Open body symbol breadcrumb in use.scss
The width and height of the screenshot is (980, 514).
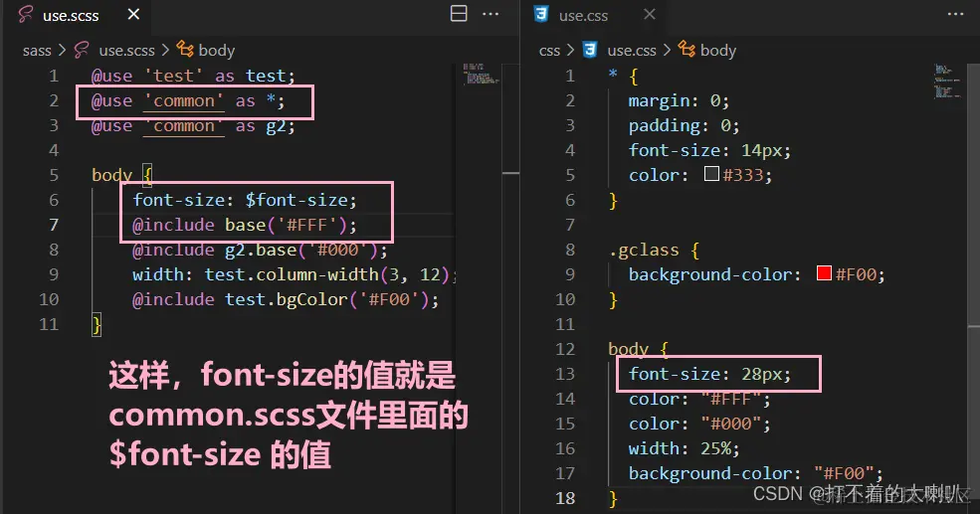(216, 50)
